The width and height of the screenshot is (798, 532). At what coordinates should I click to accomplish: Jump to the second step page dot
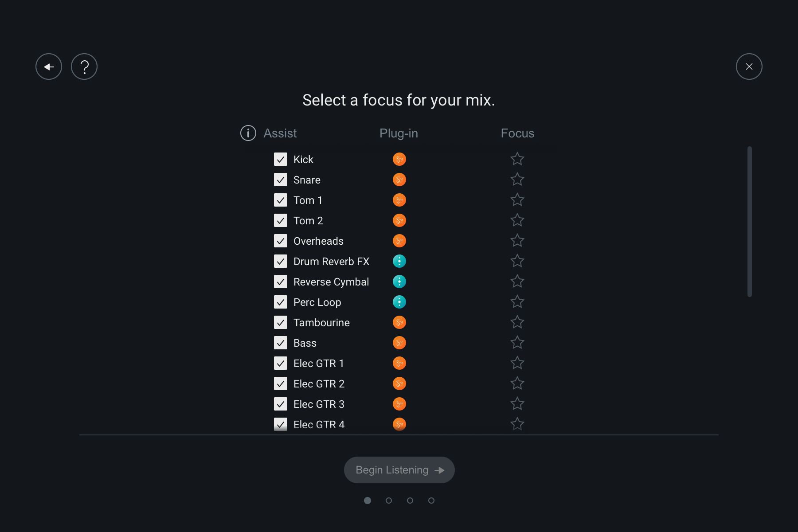(x=389, y=501)
